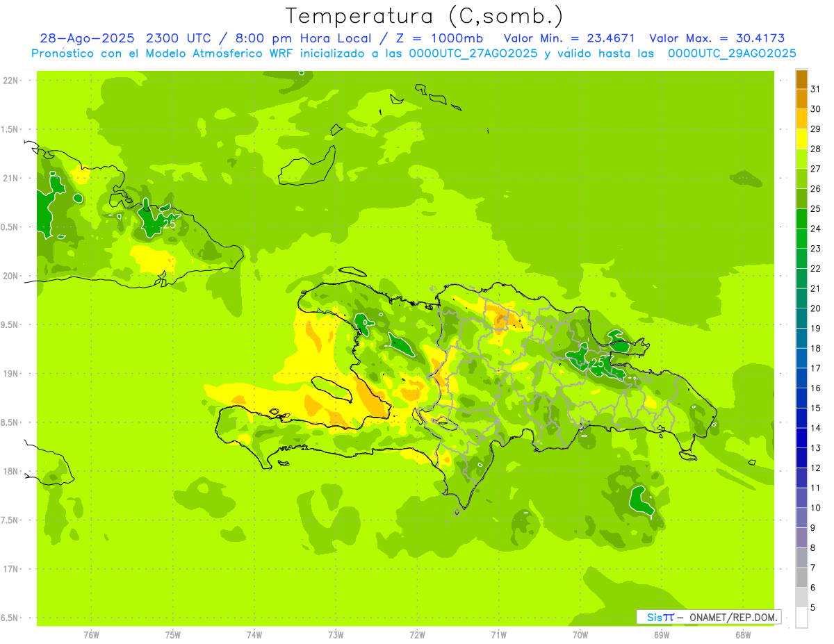Viewport: 834px width, 644px height.
Task: Click the title Temperatura (C,somb.)
Action: pos(424,15)
